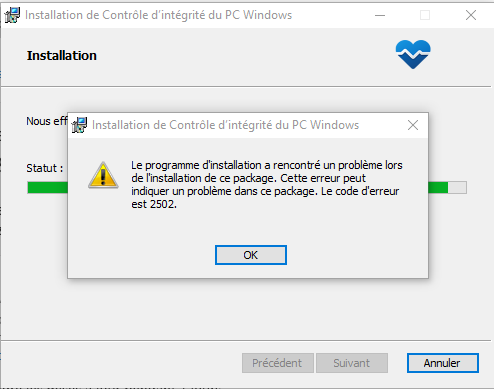
Task: Click the installer icon in error dialog title
Action: (79, 125)
